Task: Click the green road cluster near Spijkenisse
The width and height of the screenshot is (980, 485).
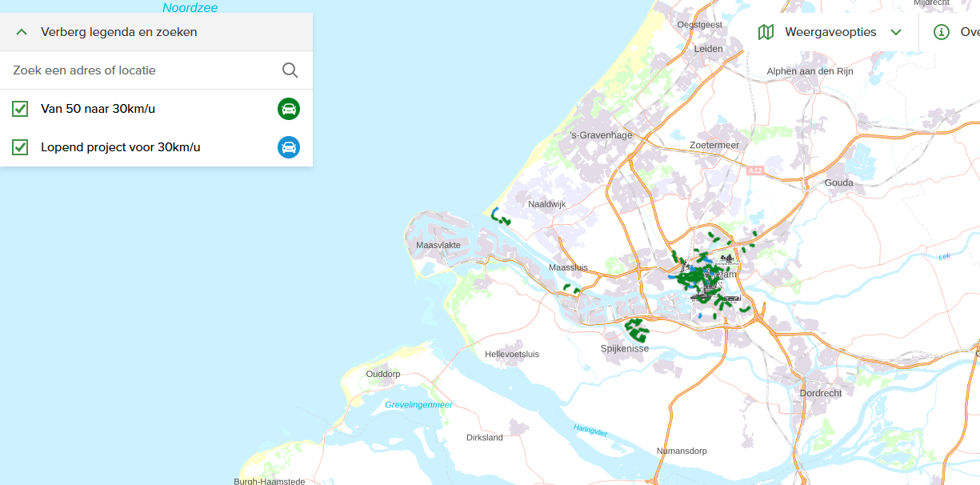Action: 637,327
